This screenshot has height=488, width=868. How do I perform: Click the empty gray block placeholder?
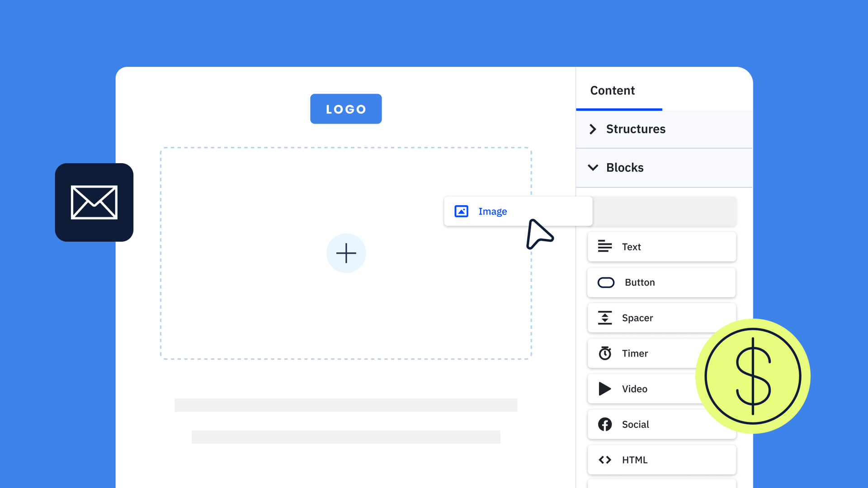click(x=665, y=211)
